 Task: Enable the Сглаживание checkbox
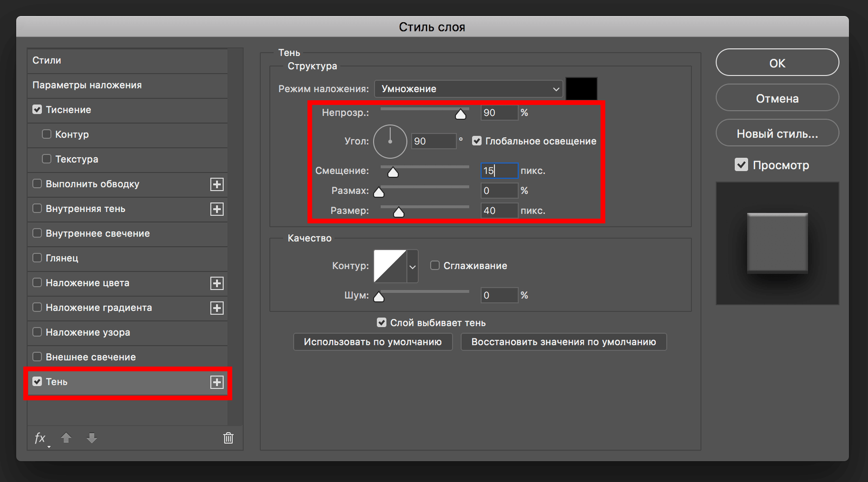pos(435,266)
